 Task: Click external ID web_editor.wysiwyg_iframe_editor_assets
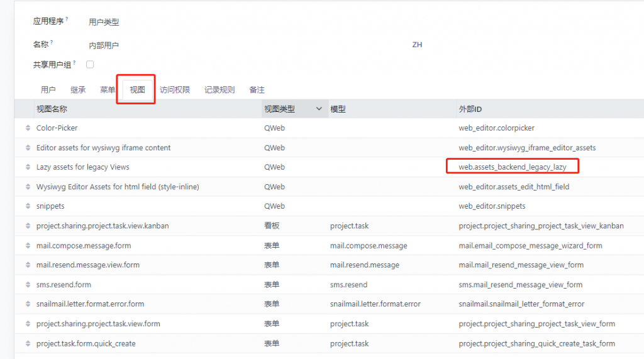click(527, 148)
